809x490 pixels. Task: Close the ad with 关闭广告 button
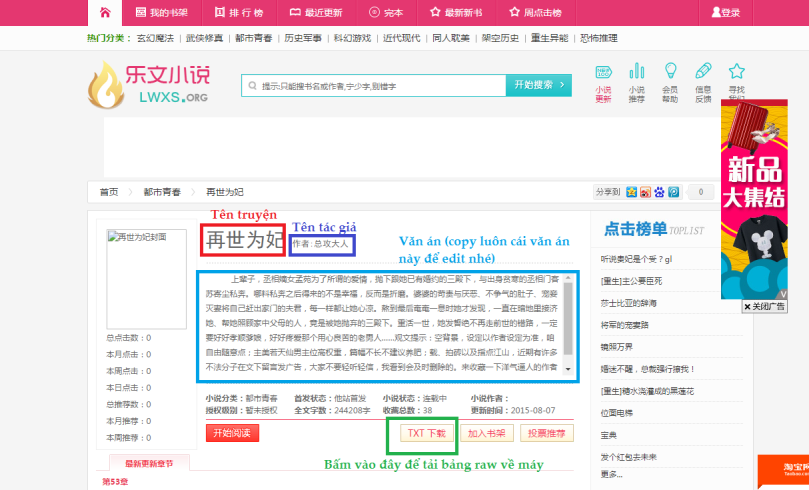pyautogui.click(x=764, y=306)
